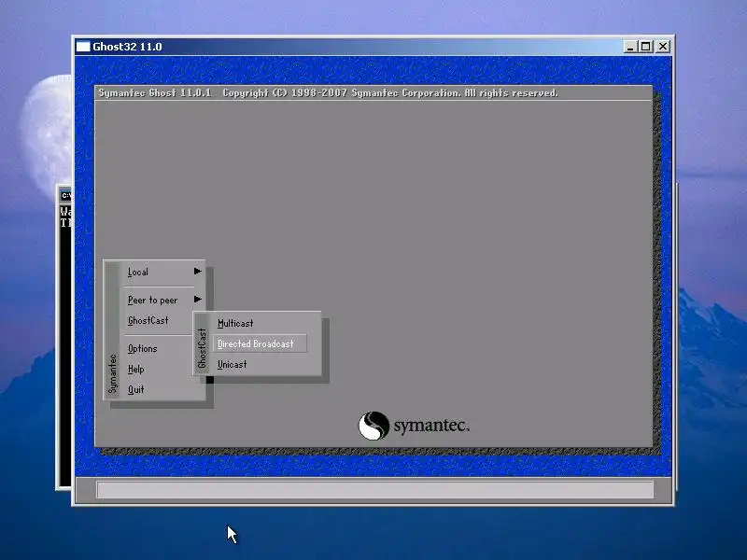Viewport: 747px width, 560px height.
Task: Close the Ghost32 11.0 window
Action: pos(663,46)
